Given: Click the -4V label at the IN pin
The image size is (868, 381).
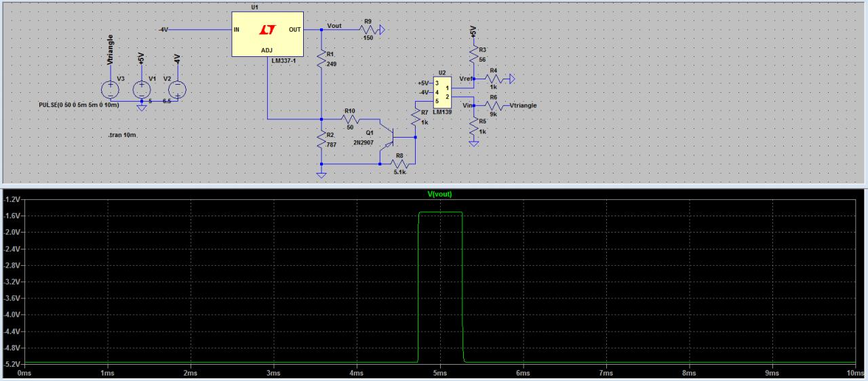Looking at the screenshot, I should [163, 30].
